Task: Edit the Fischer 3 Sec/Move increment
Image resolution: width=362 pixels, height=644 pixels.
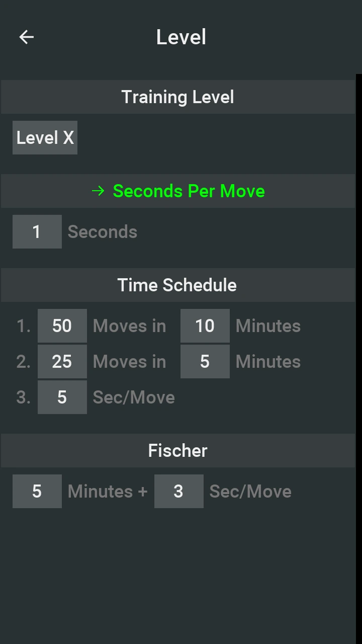Action: pos(178,492)
